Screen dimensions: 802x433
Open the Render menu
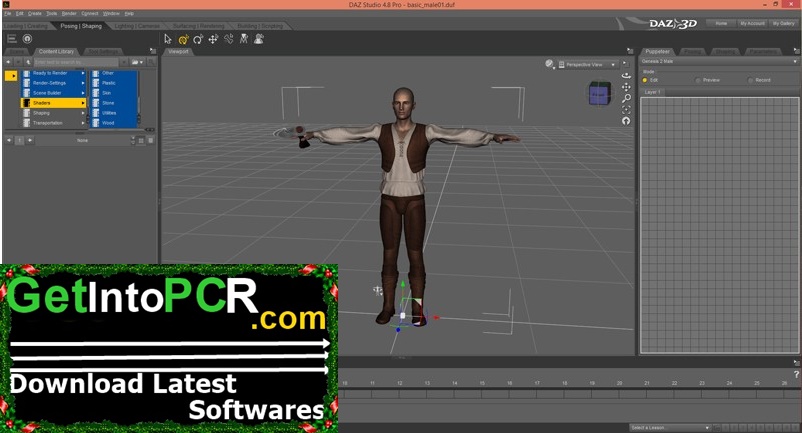click(69, 13)
